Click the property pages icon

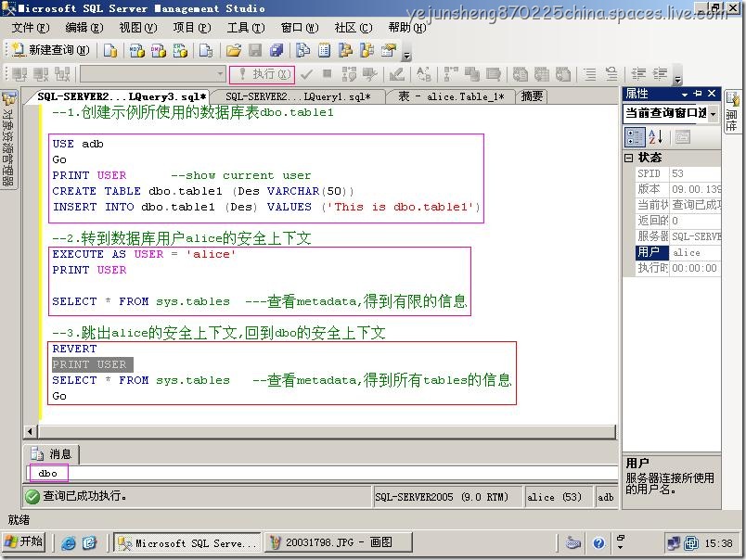(x=682, y=137)
